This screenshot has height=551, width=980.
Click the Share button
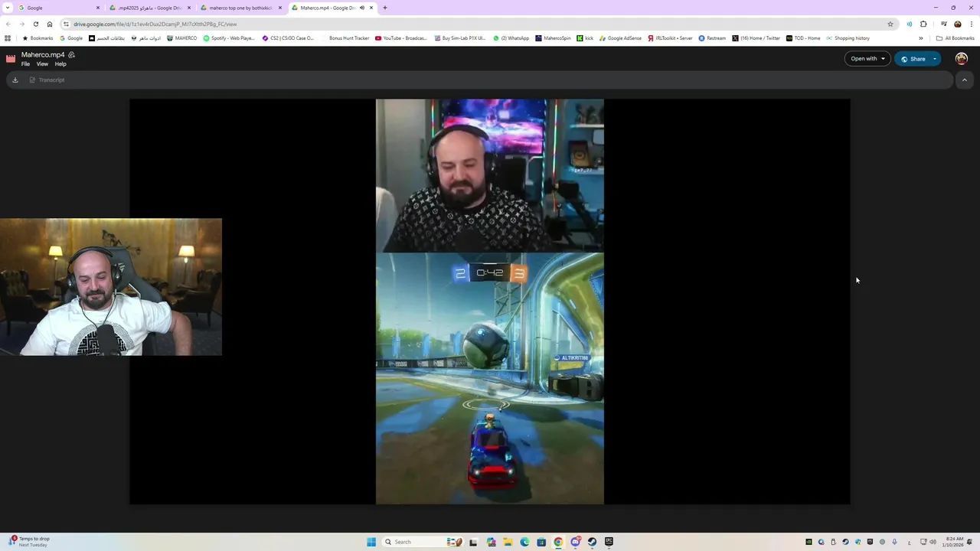[913, 59]
